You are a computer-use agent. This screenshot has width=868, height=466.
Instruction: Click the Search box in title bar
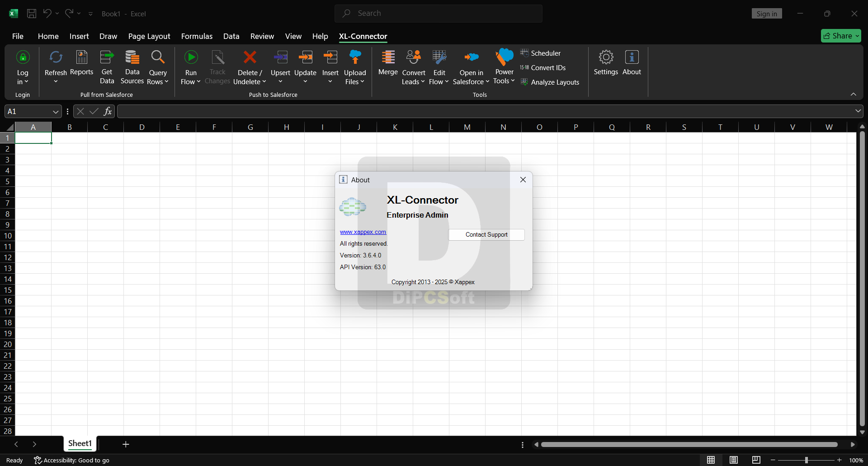tap(439, 14)
